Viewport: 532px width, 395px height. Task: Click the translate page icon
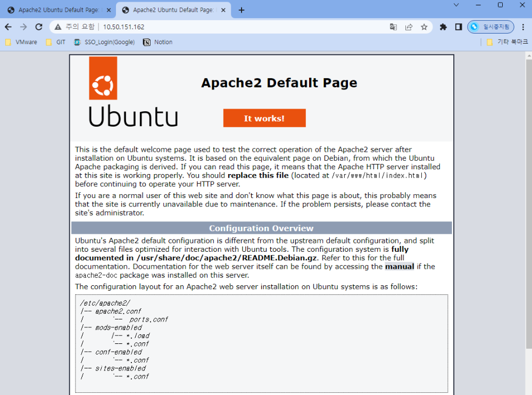pyautogui.click(x=393, y=27)
